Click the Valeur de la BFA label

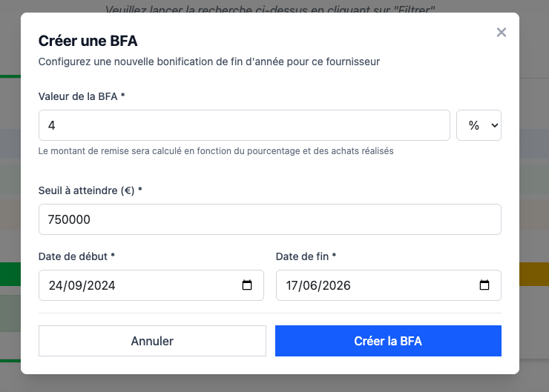coord(81,96)
